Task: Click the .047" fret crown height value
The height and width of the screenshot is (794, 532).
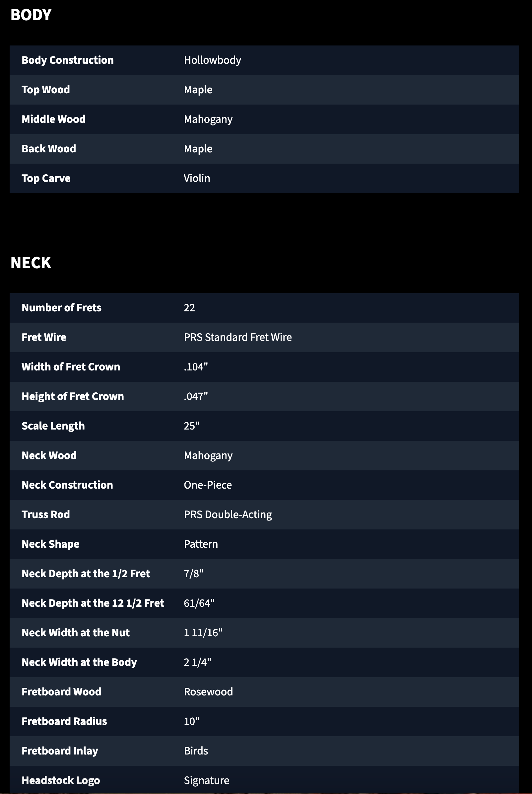Action: click(x=196, y=396)
